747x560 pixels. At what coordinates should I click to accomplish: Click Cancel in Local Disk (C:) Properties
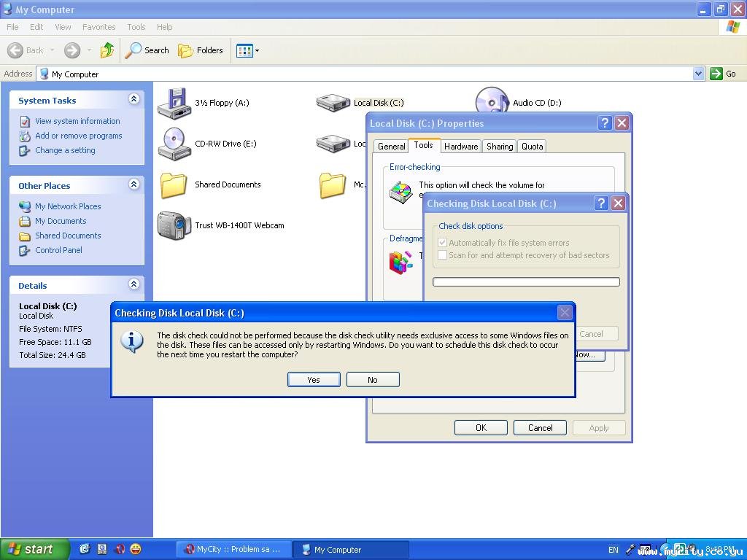[540, 427]
